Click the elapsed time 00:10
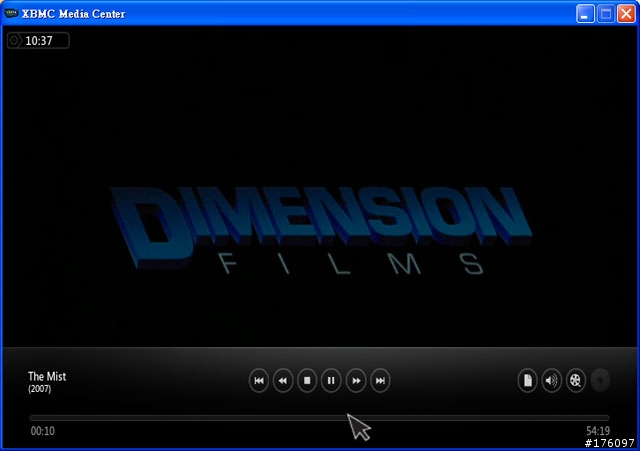This screenshot has width=640, height=451. [x=43, y=431]
